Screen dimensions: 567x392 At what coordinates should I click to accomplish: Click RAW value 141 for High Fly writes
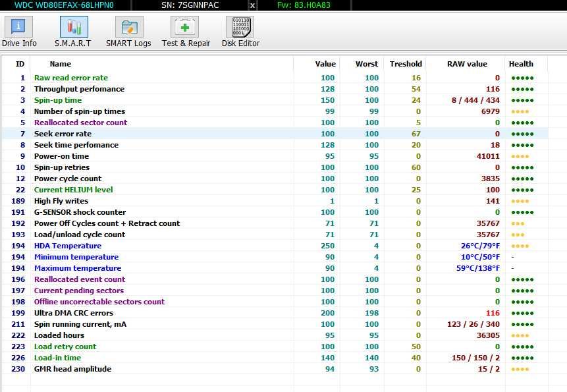click(493, 201)
